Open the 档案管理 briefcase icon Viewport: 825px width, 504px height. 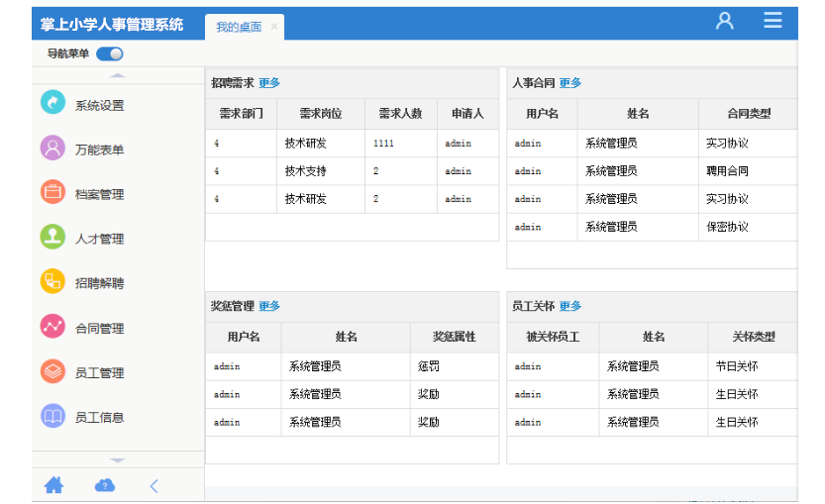pyautogui.click(x=52, y=192)
